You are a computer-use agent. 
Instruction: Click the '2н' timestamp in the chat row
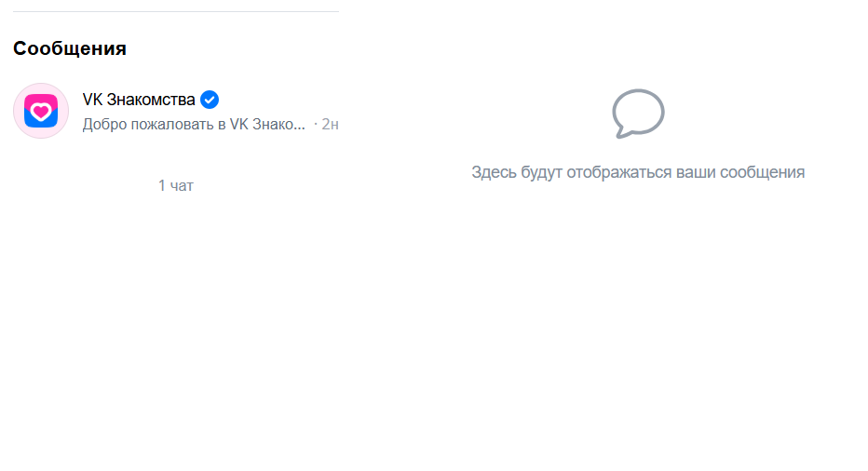(330, 125)
